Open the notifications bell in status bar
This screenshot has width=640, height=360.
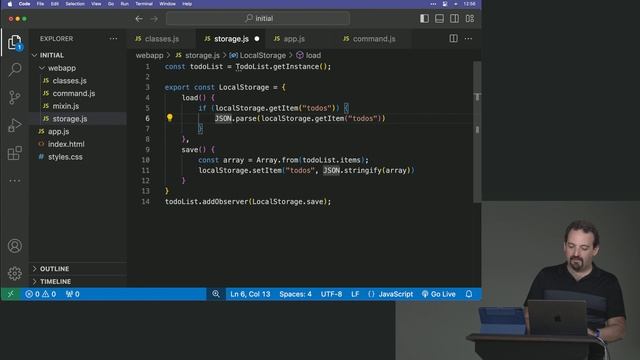click(469, 294)
